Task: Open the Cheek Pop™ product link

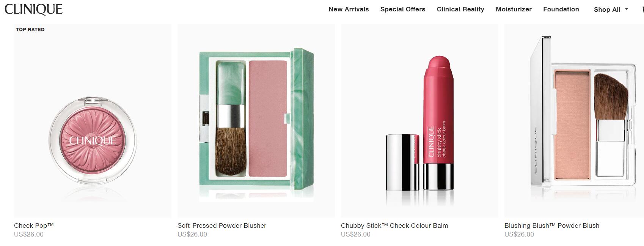Action: click(34, 225)
